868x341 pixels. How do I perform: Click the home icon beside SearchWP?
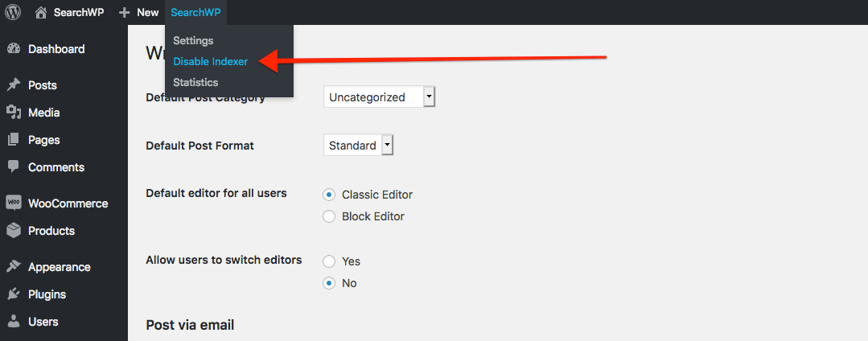41,13
